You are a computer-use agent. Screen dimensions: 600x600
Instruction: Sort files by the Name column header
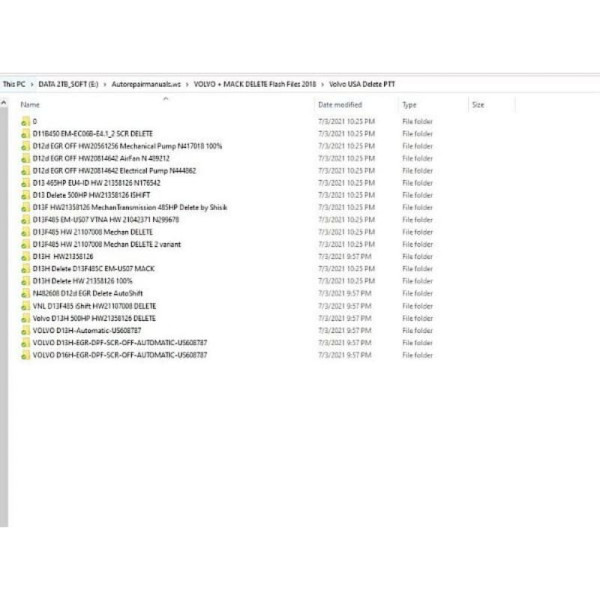tap(30, 104)
